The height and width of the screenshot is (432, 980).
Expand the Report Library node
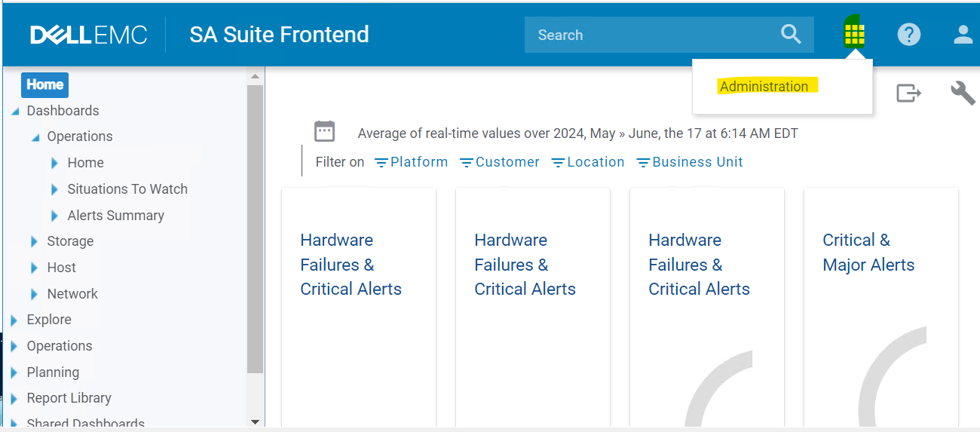tap(14, 398)
